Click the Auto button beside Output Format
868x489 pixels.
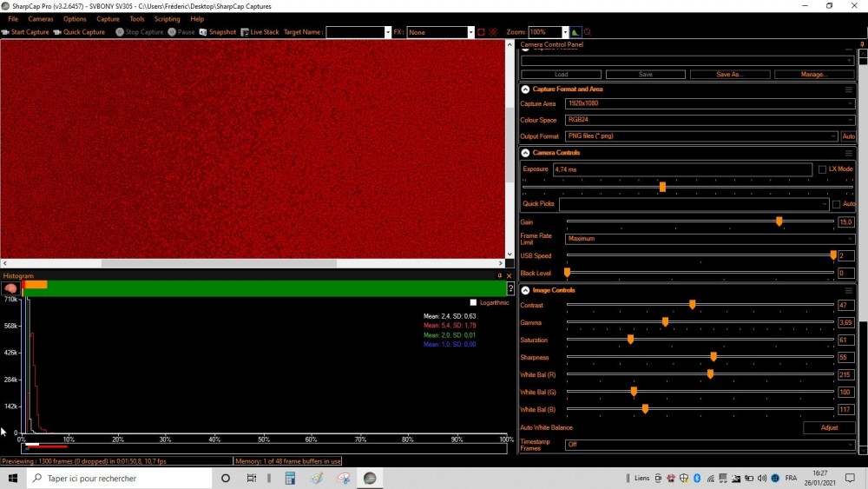click(x=848, y=136)
